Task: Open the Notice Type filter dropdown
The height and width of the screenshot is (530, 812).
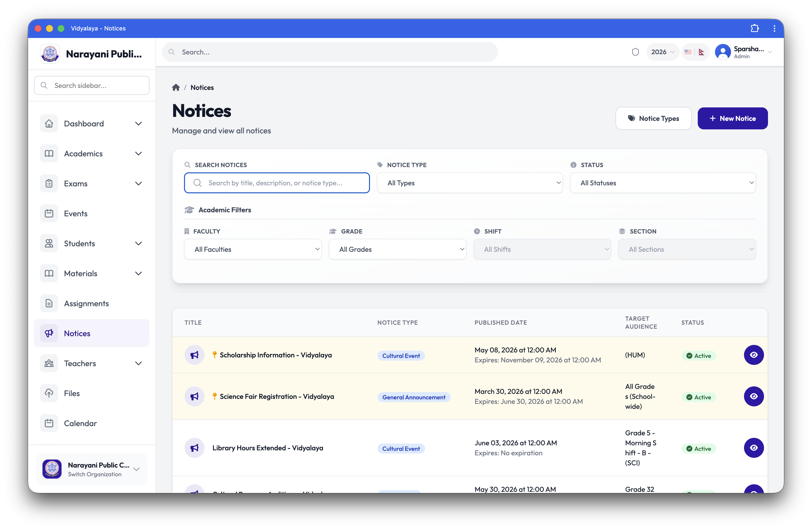Action: [469, 183]
